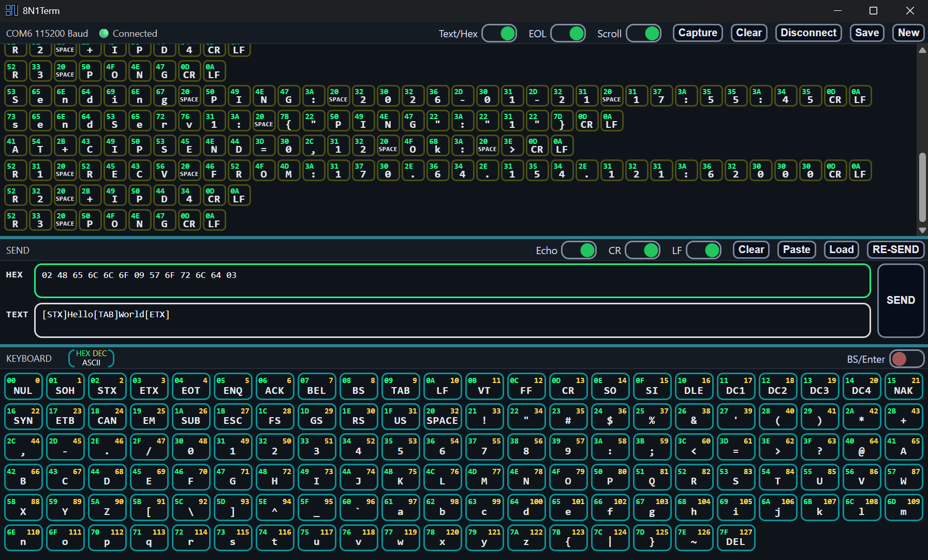Click the large SEND button
Image resolution: width=928 pixels, height=560 pixels.
pos(901,300)
